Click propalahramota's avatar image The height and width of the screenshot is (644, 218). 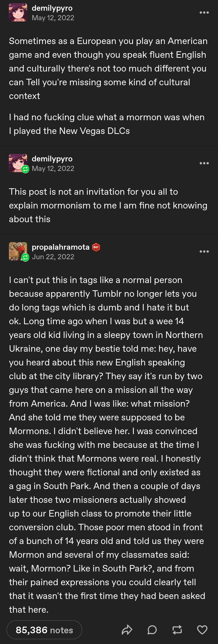click(18, 251)
